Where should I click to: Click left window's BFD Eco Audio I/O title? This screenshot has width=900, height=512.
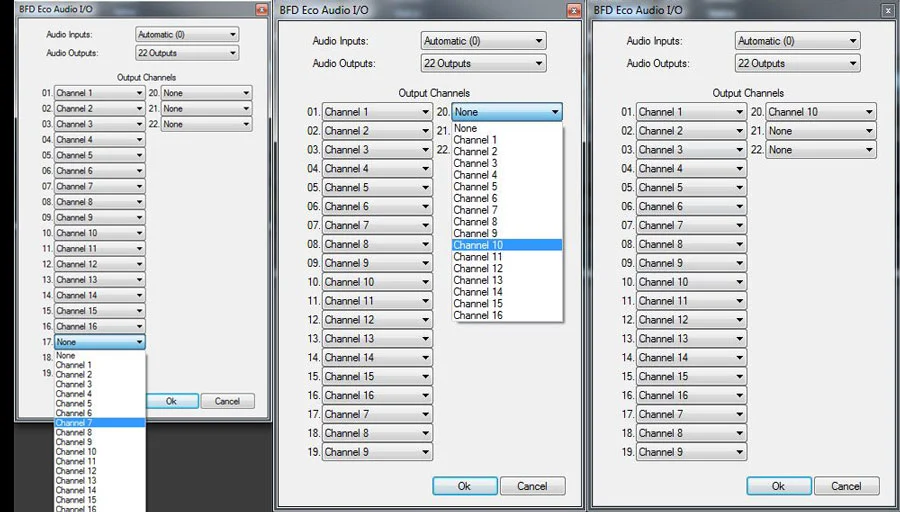click(56, 9)
